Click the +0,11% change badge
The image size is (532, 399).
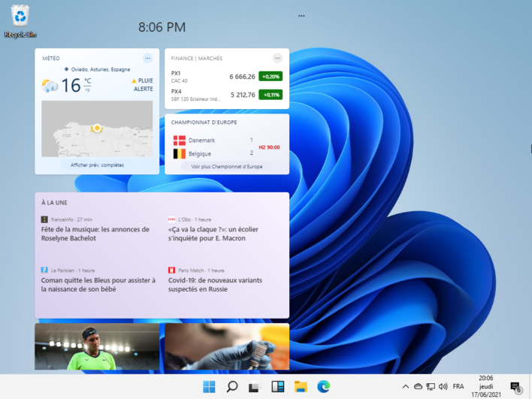(271, 95)
